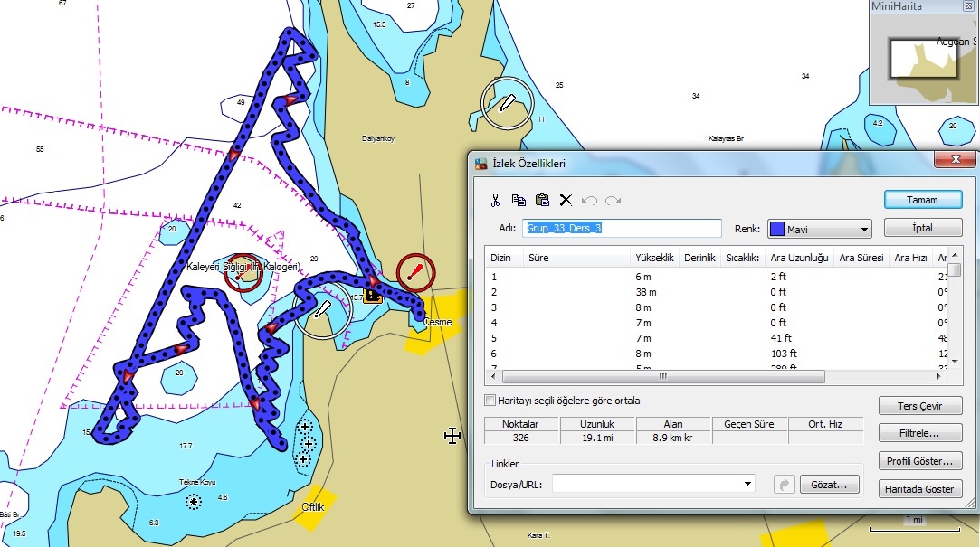Click the İptal button
This screenshot has width=980, height=547.
coord(922,228)
